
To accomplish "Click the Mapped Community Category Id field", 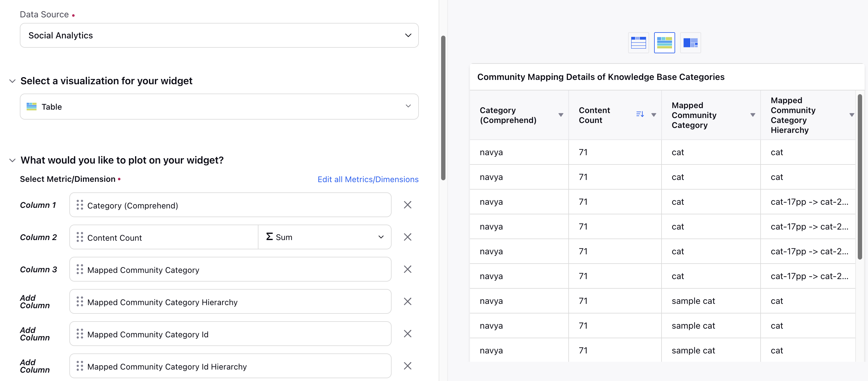I will [230, 334].
